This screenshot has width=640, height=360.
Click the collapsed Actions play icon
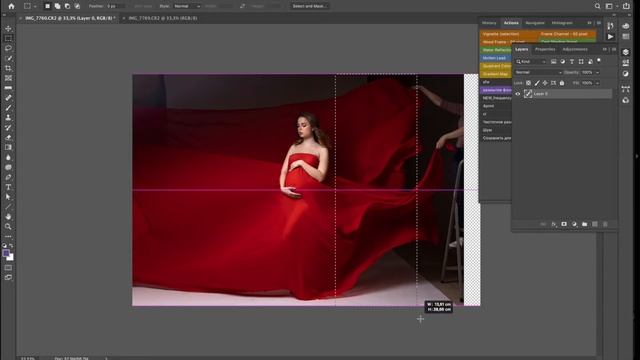610,37
